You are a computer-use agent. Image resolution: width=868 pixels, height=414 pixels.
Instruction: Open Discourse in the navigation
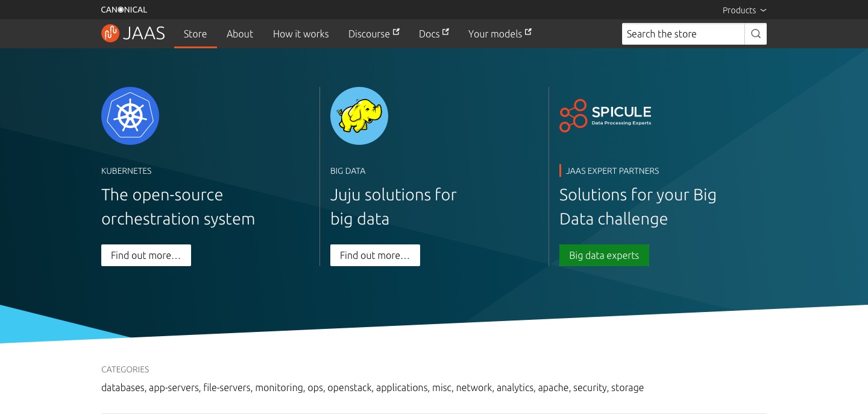tap(374, 34)
